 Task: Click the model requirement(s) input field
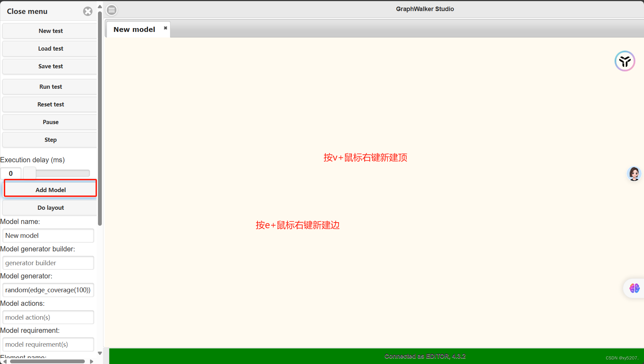48,344
